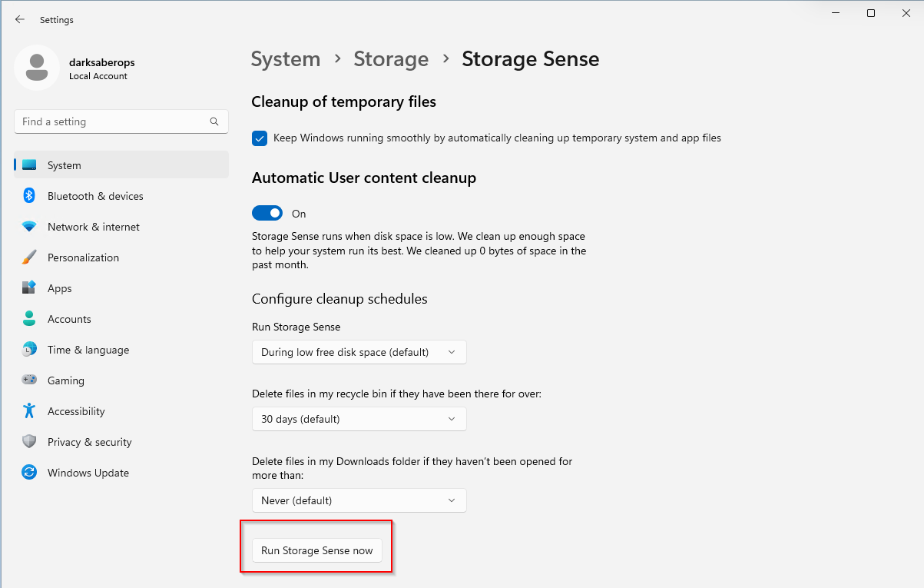Expand the recycle bin deletion period dropdown
Viewport: 924px width, 588px height.
coord(359,419)
